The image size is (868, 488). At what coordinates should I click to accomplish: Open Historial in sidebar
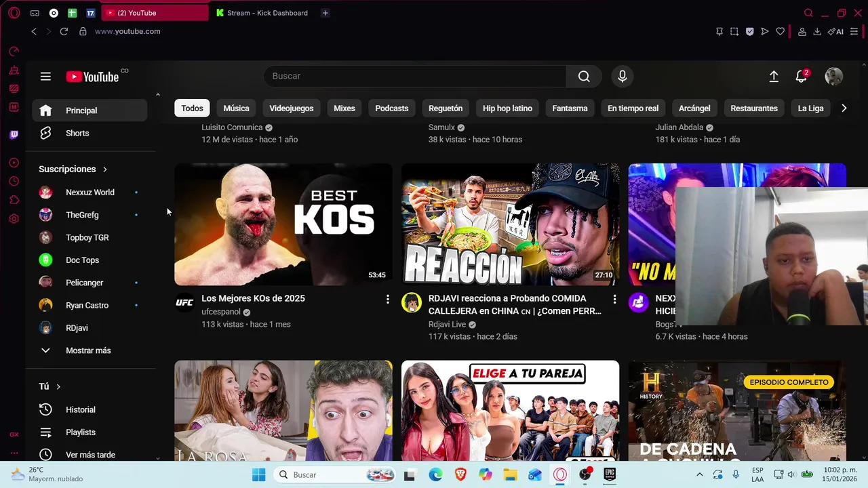(x=90, y=409)
